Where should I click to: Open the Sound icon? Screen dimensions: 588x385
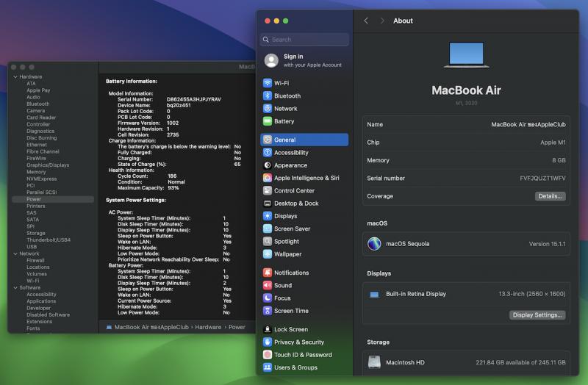(268, 285)
